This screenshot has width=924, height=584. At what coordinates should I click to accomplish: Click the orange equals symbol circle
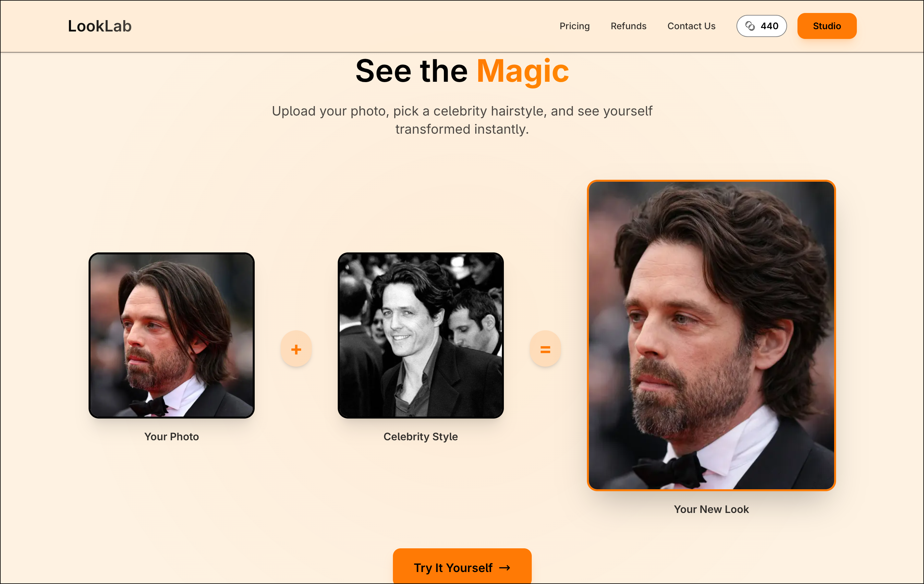545,349
